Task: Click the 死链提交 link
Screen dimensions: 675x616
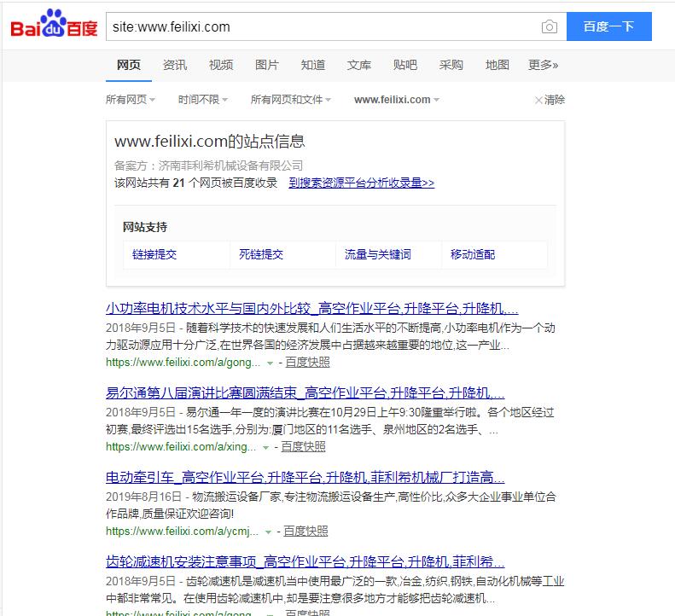Action: coord(261,254)
